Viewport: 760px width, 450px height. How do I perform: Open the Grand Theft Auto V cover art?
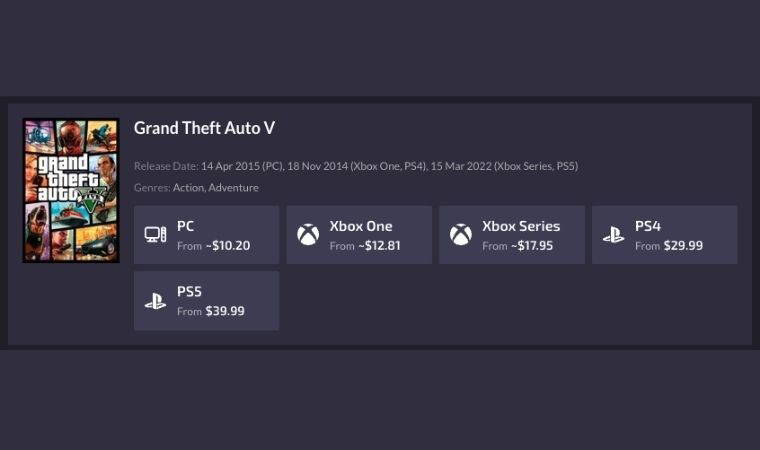(x=71, y=190)
